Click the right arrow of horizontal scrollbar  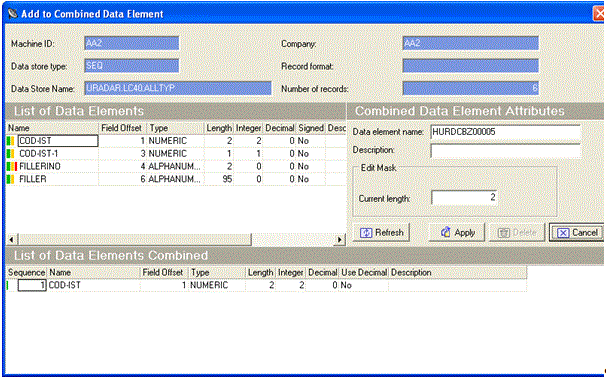340,240
